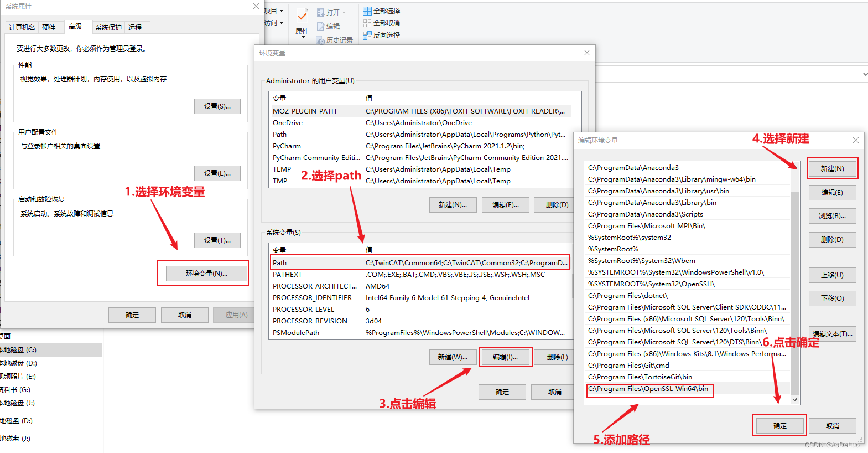Screen dimensions: 868x453
Task: Select C:\Program Files\Git\cmd entry
Action: 688,366
